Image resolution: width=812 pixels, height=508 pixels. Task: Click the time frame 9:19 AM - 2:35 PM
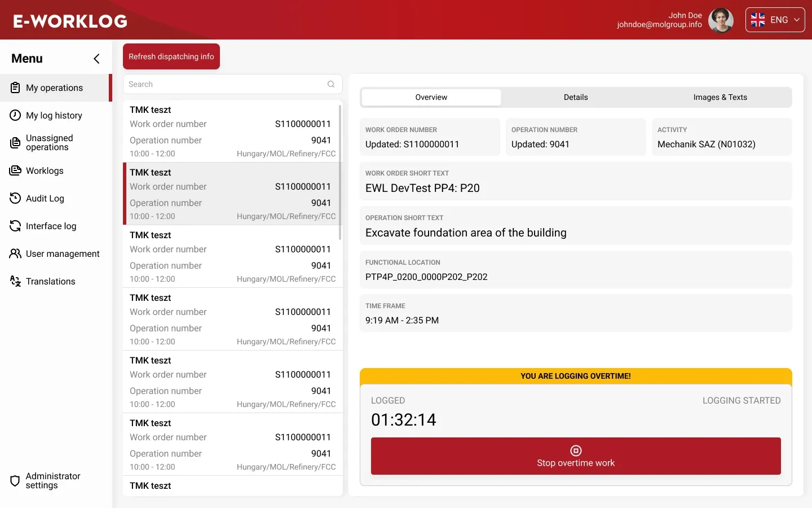[402, 320]
